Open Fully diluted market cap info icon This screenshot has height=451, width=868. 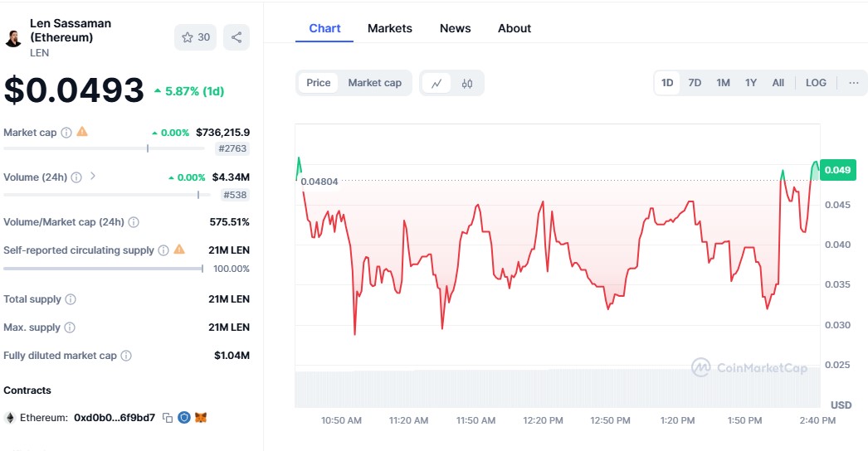126,356
